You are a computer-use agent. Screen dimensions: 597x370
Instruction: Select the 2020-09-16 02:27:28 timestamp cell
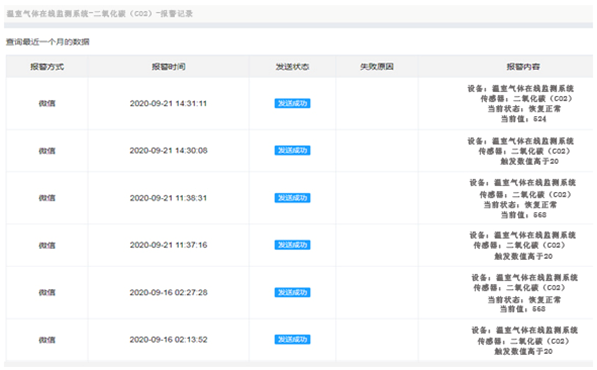click(168, 292)
